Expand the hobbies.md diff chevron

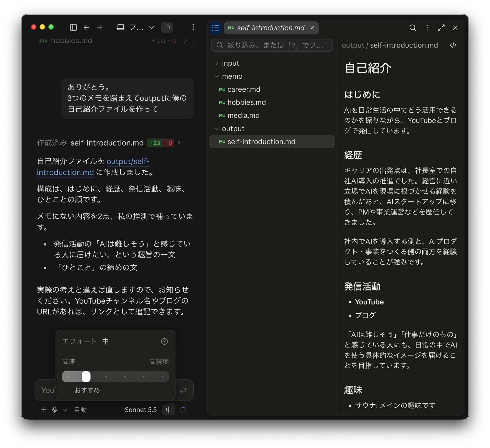186,41
